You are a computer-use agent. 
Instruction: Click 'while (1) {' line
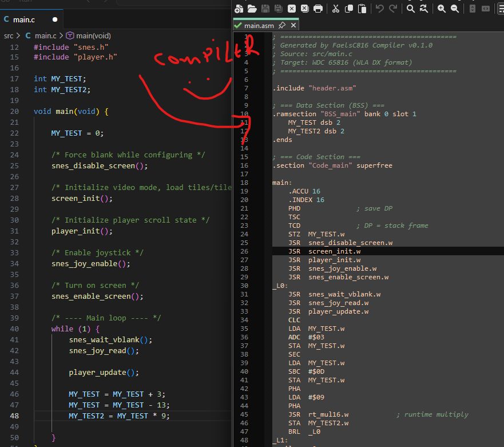click(75, 329)
